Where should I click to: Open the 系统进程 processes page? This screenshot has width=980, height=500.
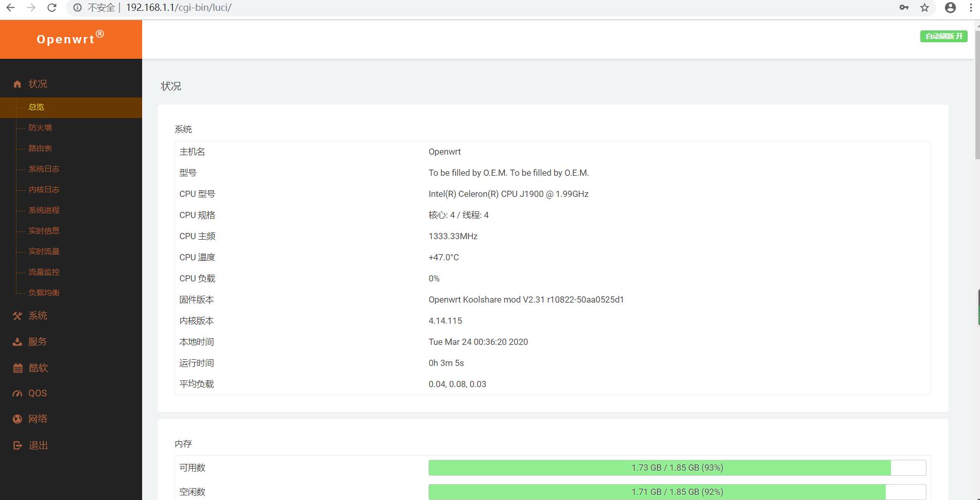(x=44, y=210)
